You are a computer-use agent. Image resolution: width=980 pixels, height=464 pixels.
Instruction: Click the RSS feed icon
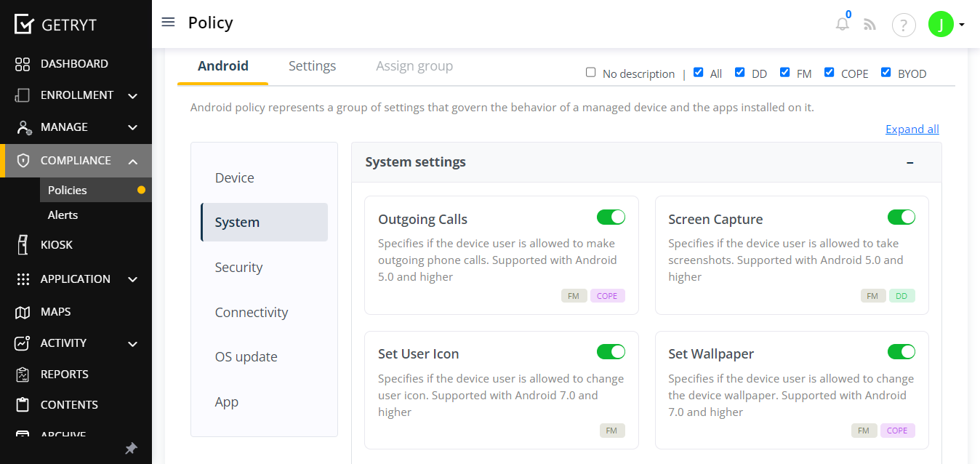pos(869,25)
